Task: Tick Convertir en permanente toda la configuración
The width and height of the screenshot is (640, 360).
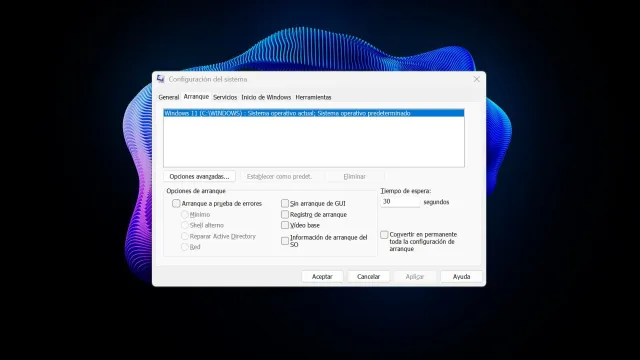Action: [x=384, y=235]
